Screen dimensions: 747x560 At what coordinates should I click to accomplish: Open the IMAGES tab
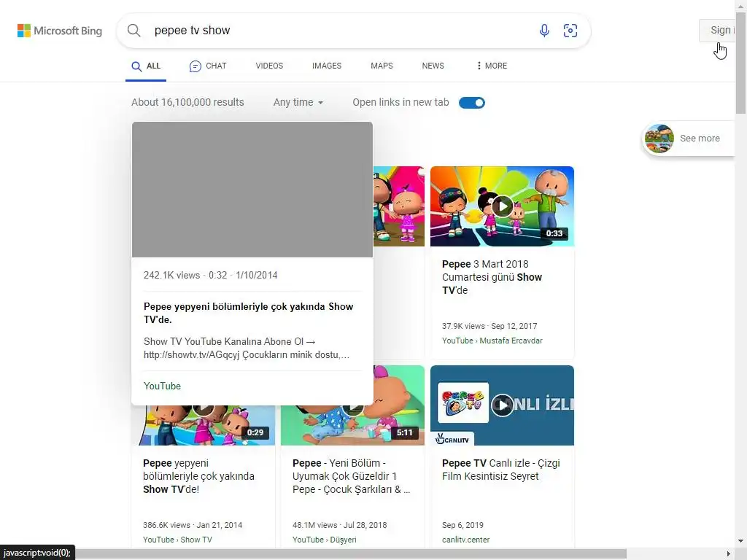click(x=327, y=66)
